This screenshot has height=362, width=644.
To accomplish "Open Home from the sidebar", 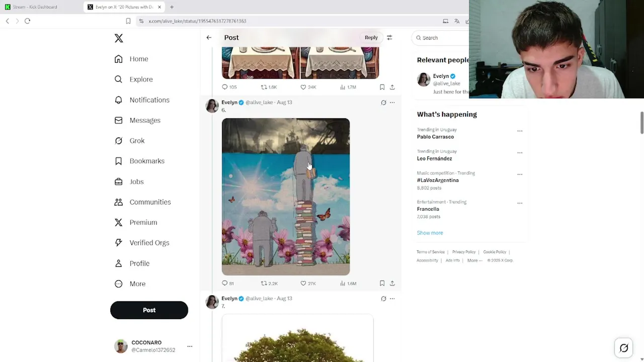I will coord(131,59).
